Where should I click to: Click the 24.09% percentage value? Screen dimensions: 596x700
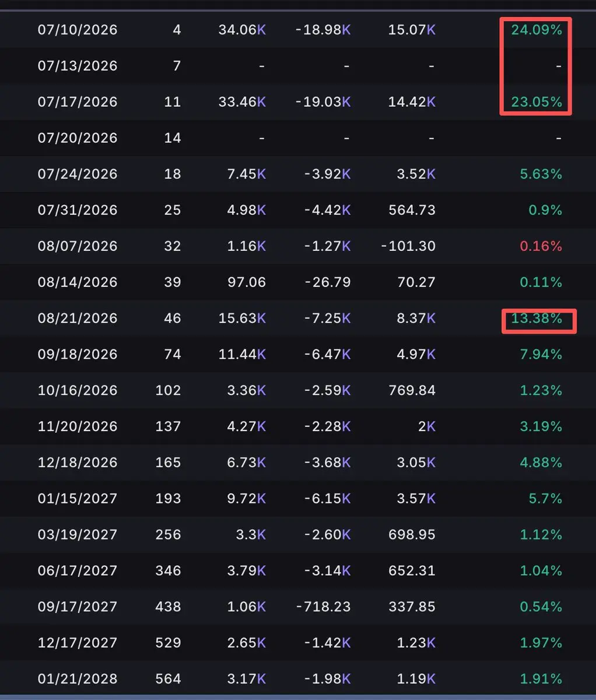click(x=537, y=30)
